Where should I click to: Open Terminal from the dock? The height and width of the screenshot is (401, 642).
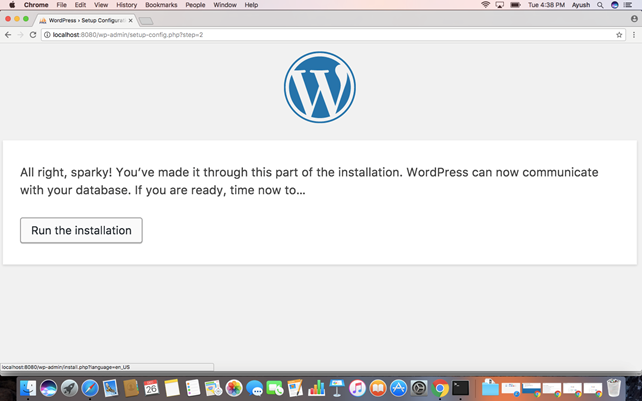(460, 388)
